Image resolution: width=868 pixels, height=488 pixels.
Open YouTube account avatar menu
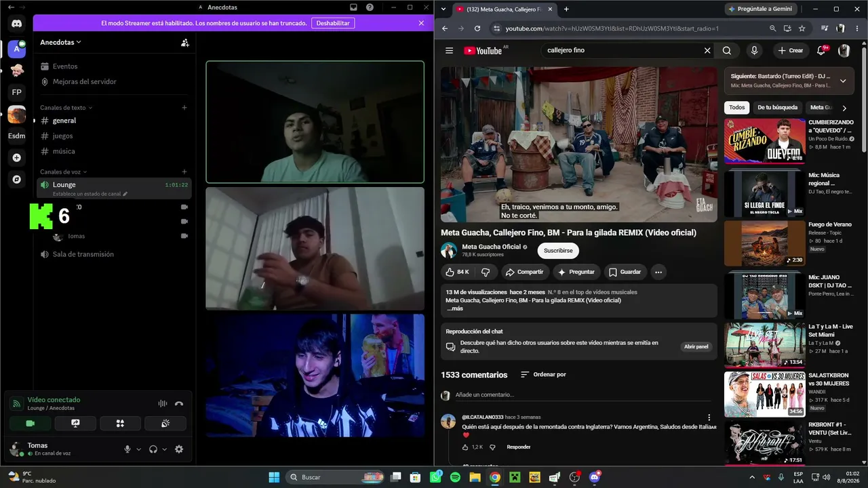pyautogui.click(x=844, y=50)
